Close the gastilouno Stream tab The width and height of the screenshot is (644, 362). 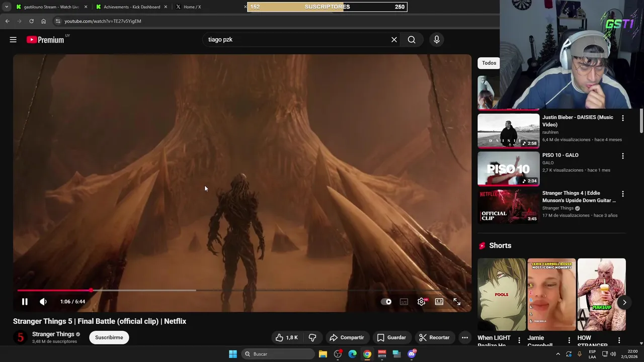(86, 7)
